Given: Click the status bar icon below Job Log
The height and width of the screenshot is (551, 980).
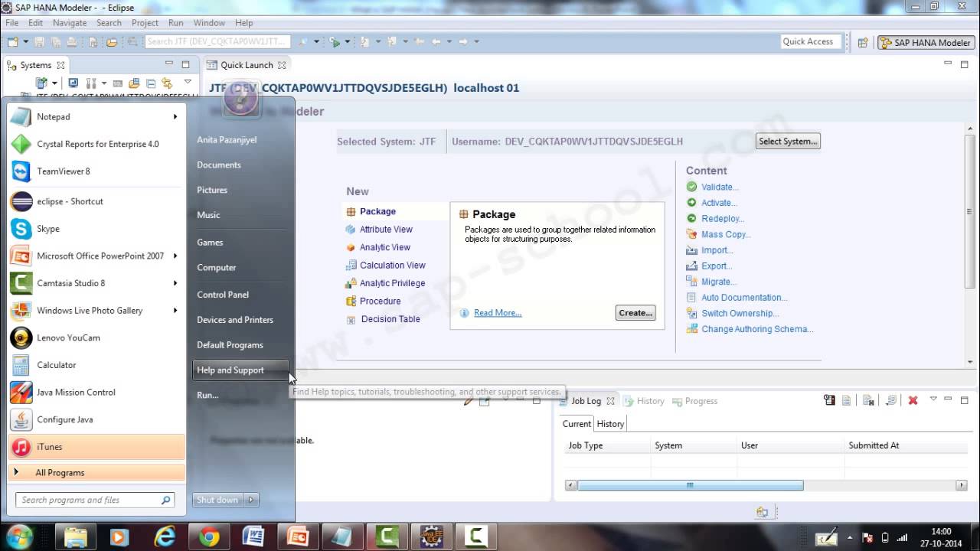Looking at the screenshot, I should point(762,512).
